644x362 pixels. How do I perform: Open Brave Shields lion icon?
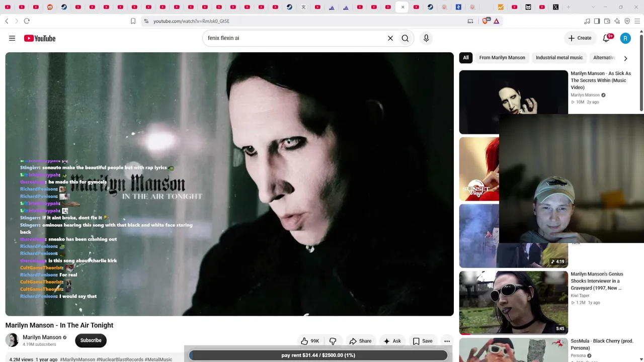click(x=486, y=21)
